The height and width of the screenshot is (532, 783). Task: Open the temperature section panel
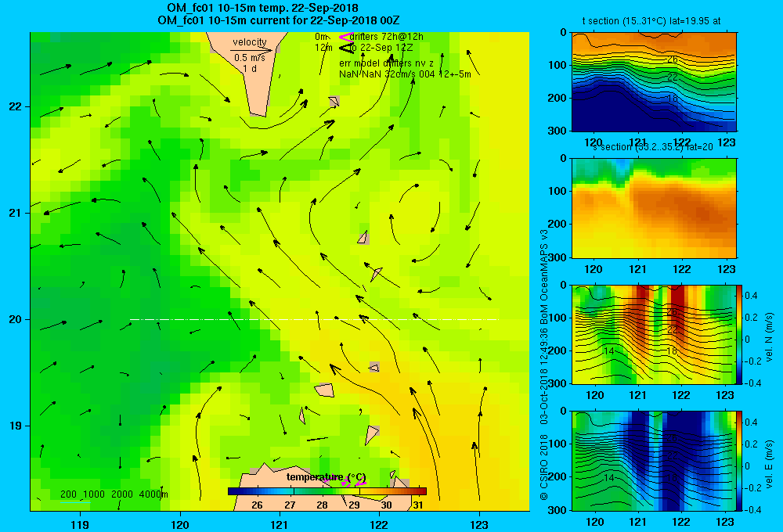click(654, 82)
